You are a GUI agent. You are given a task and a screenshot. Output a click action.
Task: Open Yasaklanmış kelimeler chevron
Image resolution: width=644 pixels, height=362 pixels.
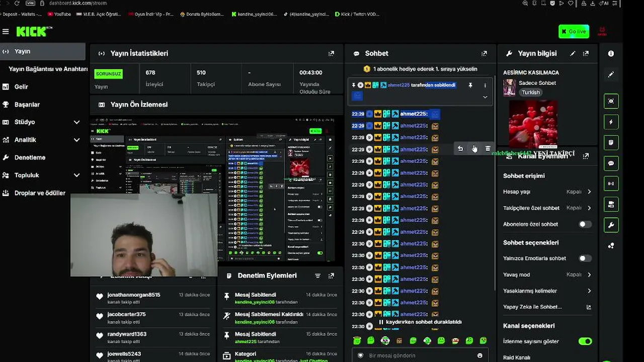589,291
